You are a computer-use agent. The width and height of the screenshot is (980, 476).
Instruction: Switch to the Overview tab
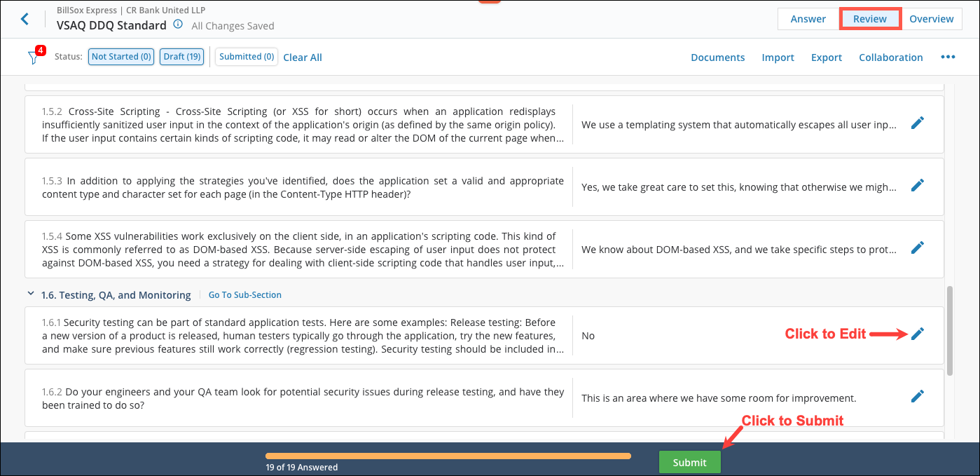point(931,19)
